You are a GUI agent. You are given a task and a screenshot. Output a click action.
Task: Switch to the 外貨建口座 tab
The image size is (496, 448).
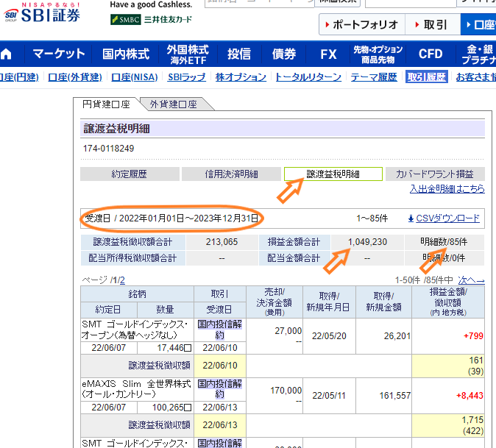pos(174,104)
